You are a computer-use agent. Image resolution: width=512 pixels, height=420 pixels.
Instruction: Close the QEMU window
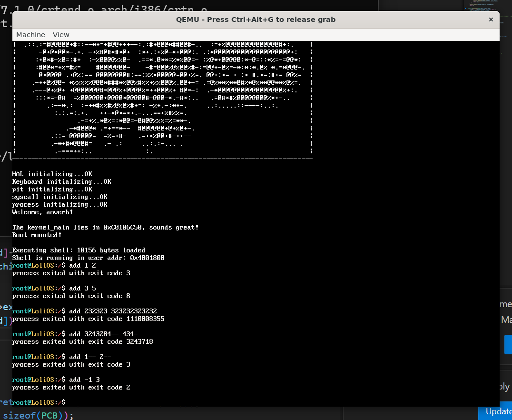pos(491,20)
